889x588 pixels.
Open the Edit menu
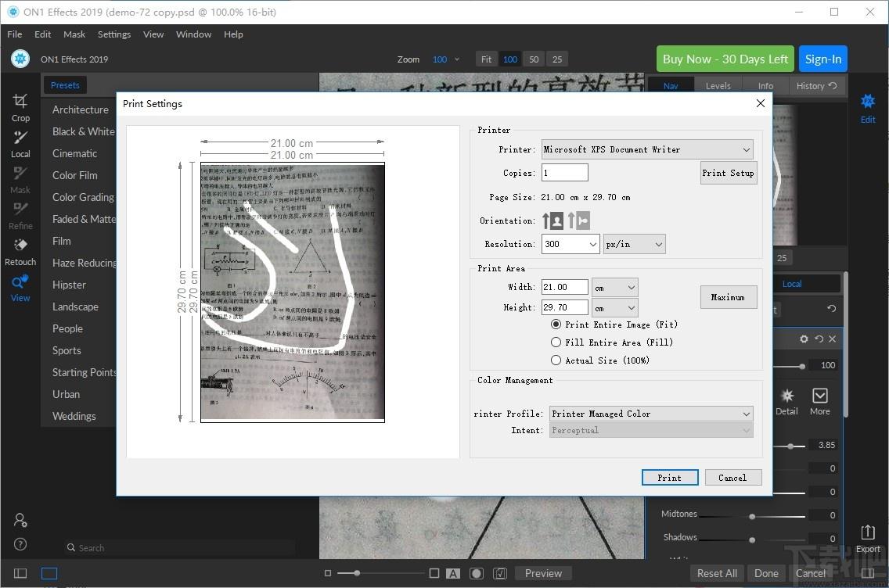point(42,34)
